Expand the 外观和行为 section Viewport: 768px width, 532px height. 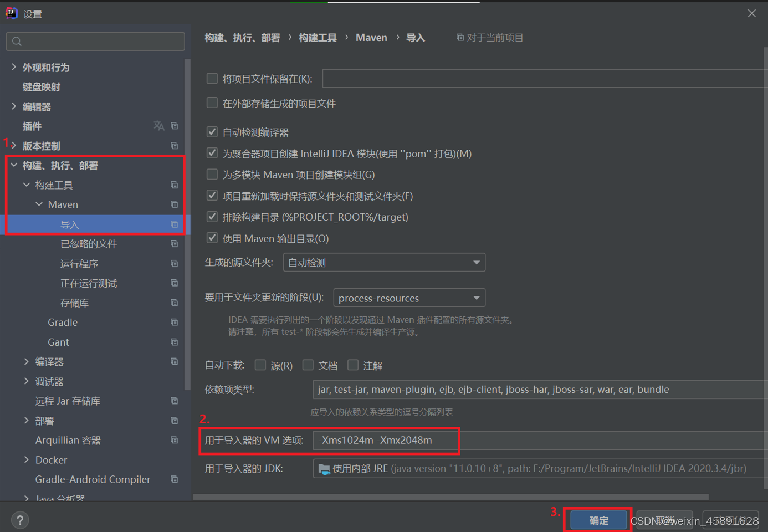(14, 67)
